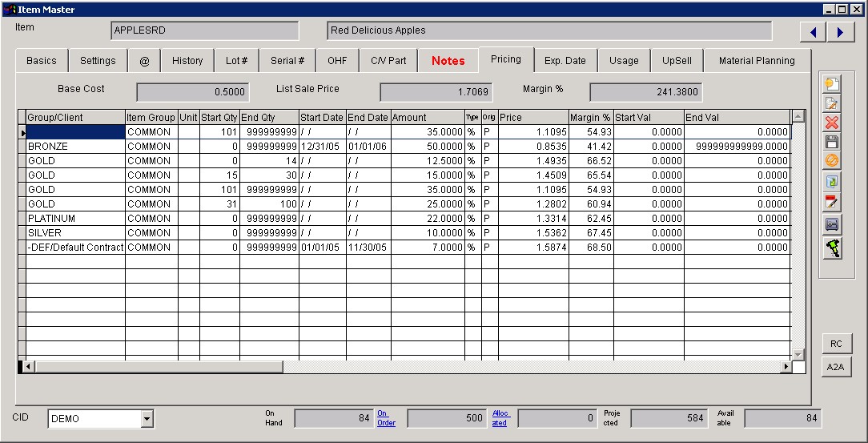Click the green refresh arrows icon
Viewport: 868px width, 443px height.
coord(832,183)
